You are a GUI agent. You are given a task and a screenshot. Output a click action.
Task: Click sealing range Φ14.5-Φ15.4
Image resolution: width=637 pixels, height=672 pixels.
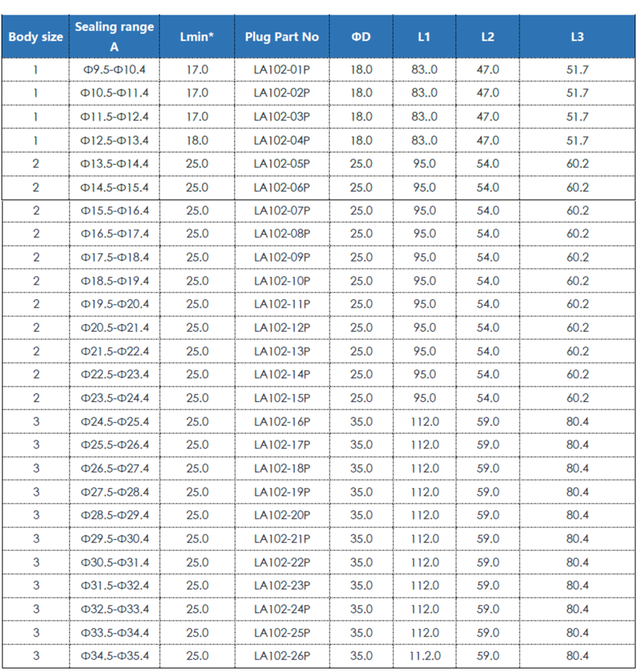(114, 187)
